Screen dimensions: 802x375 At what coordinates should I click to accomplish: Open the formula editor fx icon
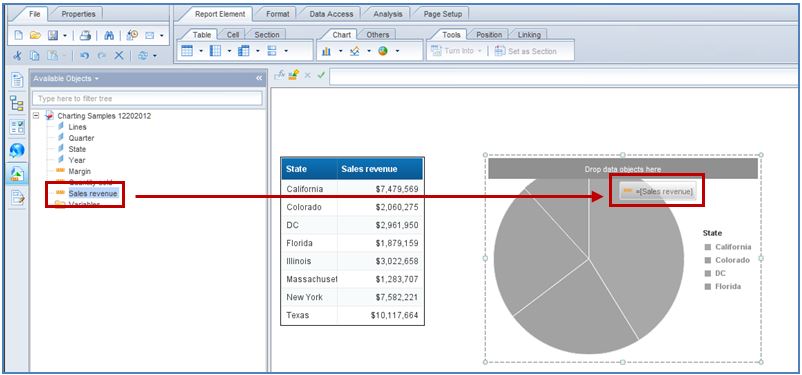click(279, 75)
